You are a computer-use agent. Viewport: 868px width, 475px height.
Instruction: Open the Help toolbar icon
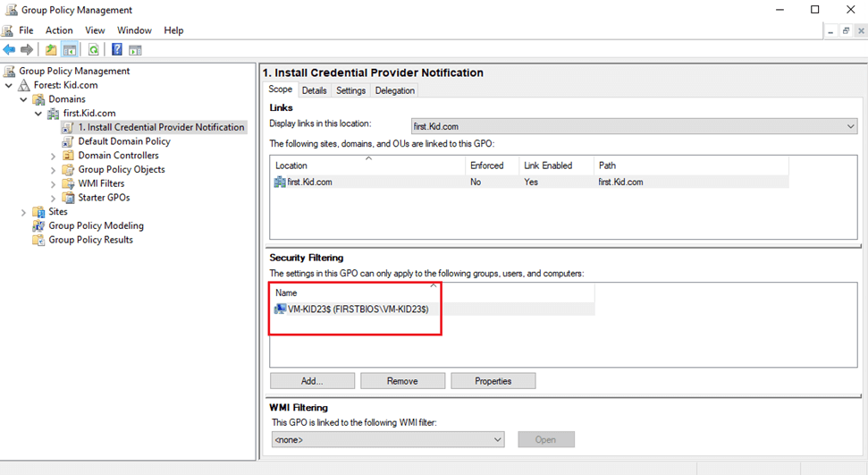tap(117, 49)
